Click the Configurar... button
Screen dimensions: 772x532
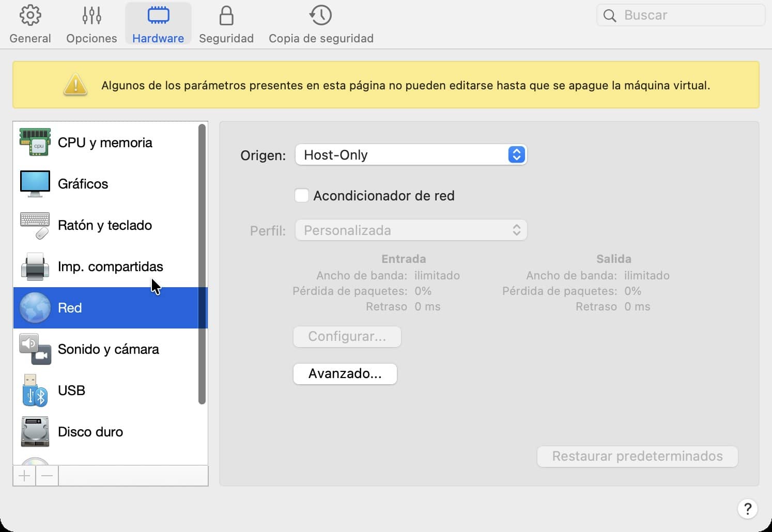[347, 336]
